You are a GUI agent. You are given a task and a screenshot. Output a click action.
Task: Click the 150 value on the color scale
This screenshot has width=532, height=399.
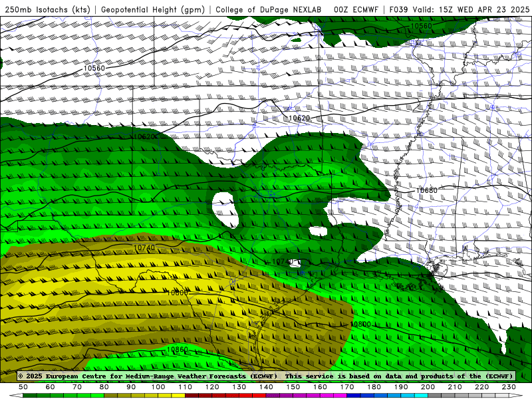pyautogui.click(x=293, y=387)
